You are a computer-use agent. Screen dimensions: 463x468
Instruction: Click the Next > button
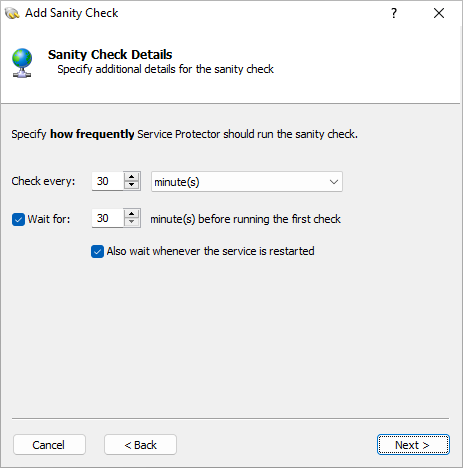(x=413, y=445)
